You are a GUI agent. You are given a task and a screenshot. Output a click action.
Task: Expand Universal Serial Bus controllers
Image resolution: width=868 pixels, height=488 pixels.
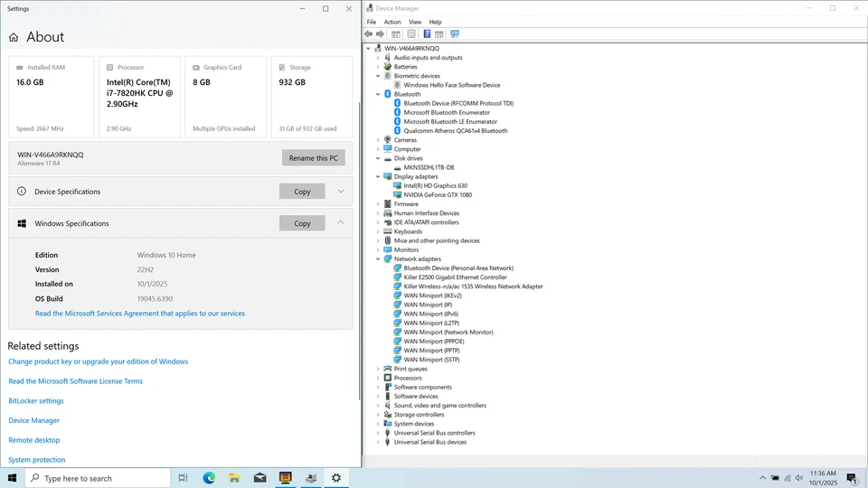click(378, 433)
